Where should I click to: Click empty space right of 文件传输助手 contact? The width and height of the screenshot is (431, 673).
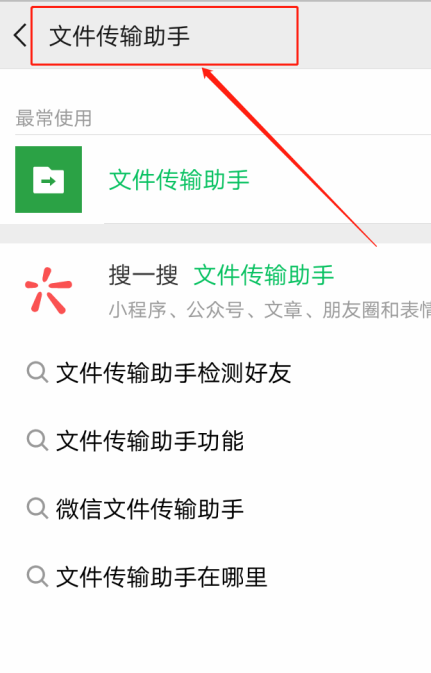(x=339, y=180)
